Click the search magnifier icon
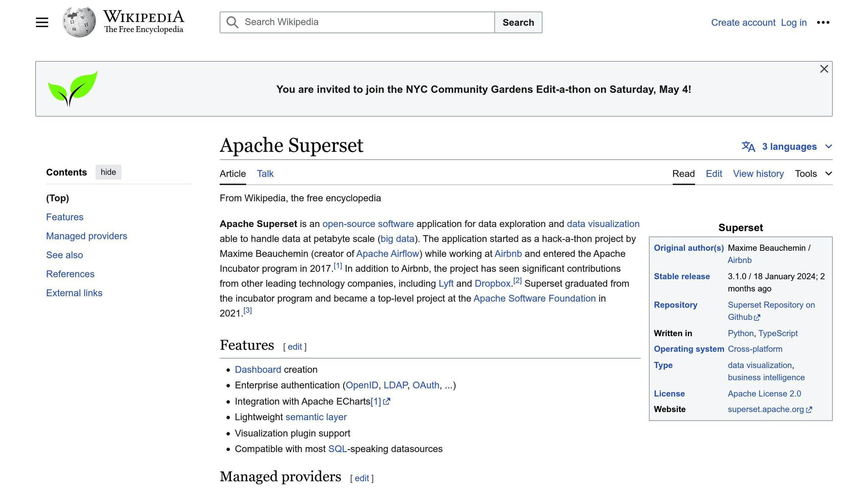This screenshot has height=488, width=868. tap(232, 22)
